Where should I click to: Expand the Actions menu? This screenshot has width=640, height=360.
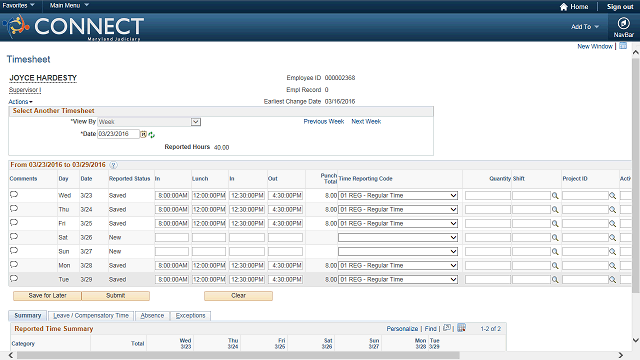pyautogui.click(x=20, y=102)
